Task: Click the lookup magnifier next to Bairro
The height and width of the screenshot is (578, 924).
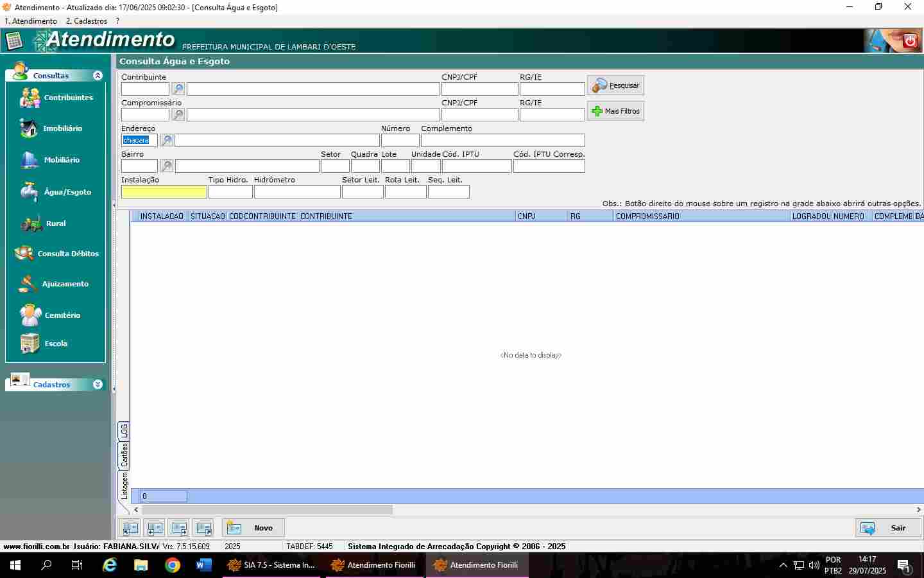Action: 166,166
